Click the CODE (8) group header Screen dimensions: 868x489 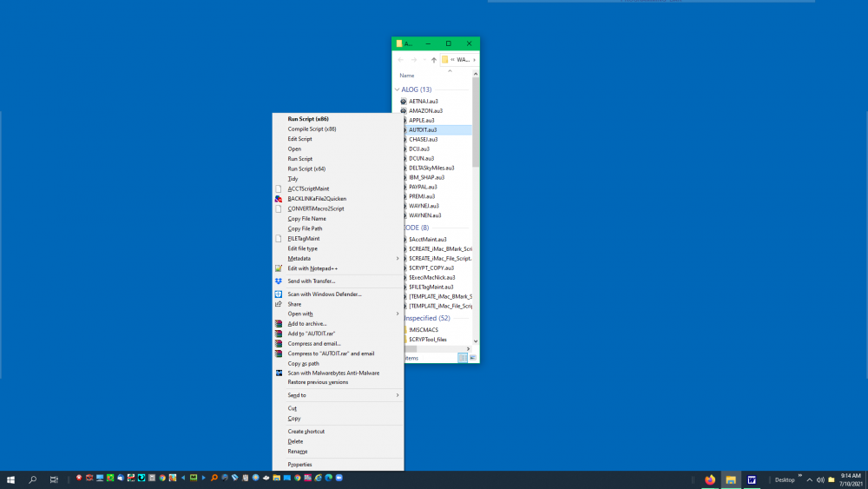point(416,228)
